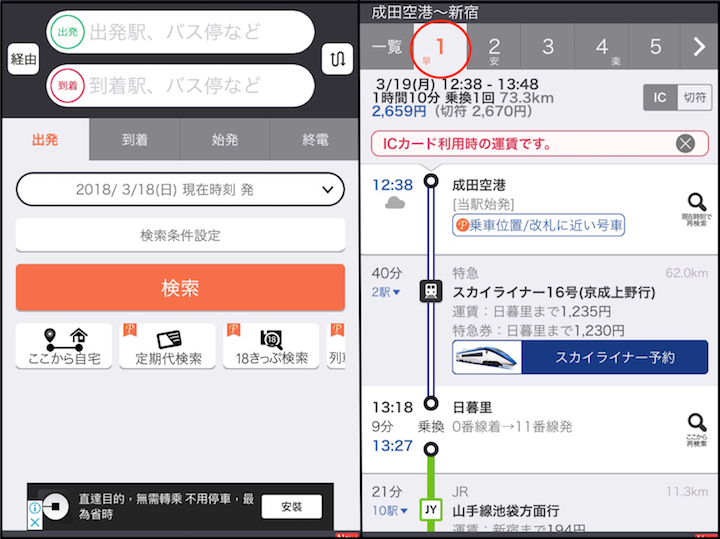
Task: Dismiss the IC card fare notice
Action: [685, 144]
